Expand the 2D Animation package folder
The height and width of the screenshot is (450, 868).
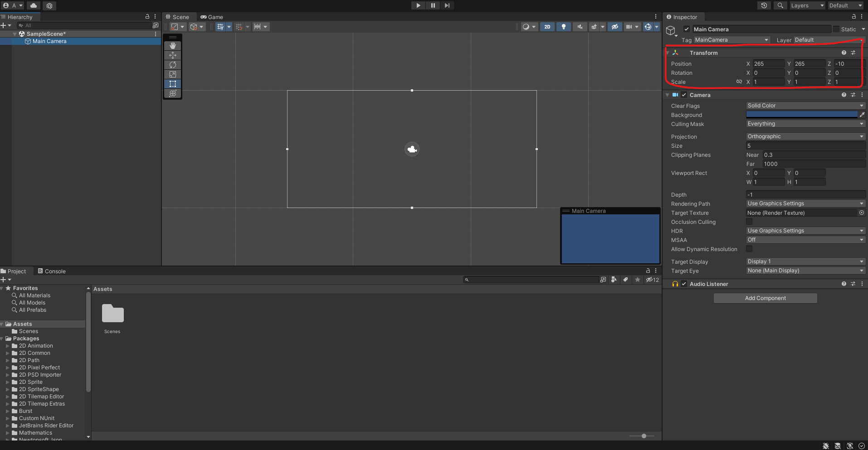8,346
